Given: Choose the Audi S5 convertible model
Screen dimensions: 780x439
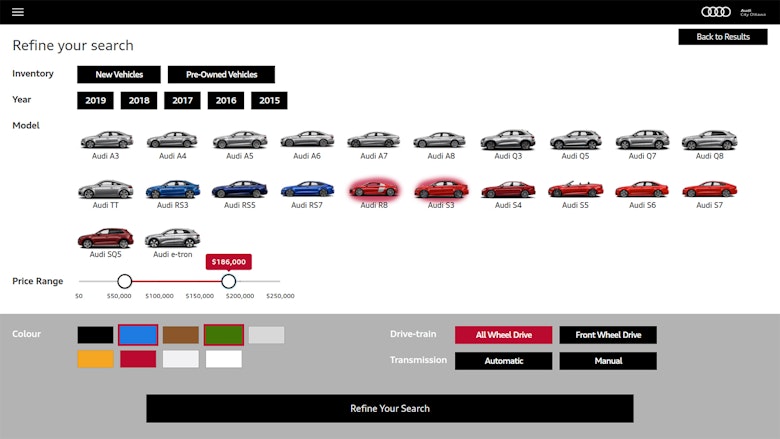Looking at the screenshot, I should click(575, 189).
